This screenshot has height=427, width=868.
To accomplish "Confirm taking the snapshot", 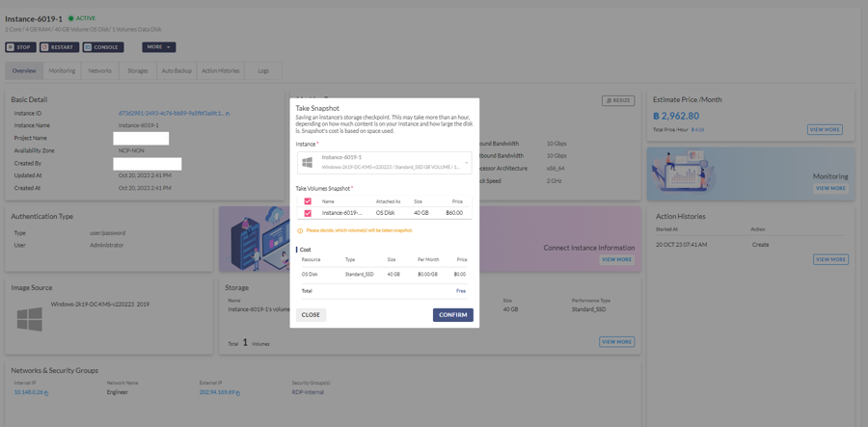I will point(452,315).
